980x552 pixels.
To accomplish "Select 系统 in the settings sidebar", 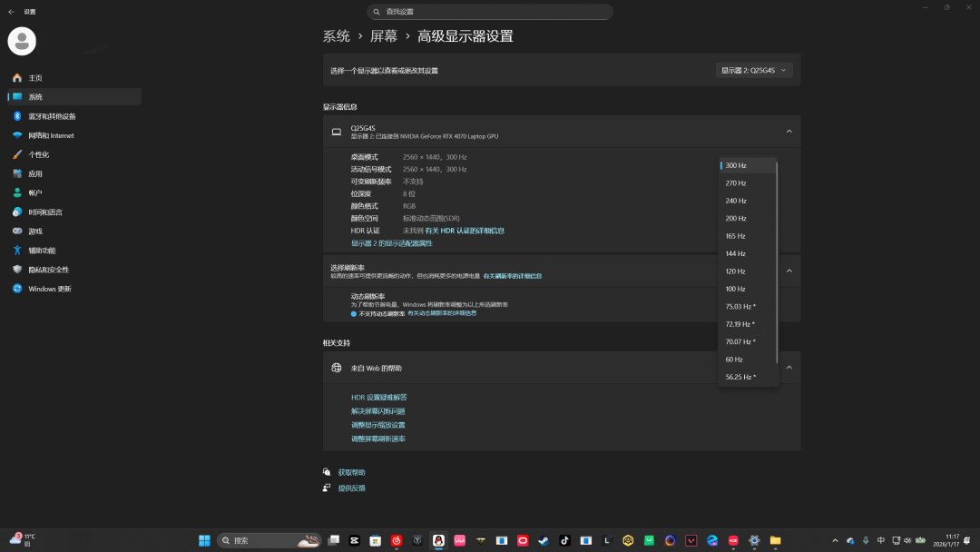I will point(73,97).
